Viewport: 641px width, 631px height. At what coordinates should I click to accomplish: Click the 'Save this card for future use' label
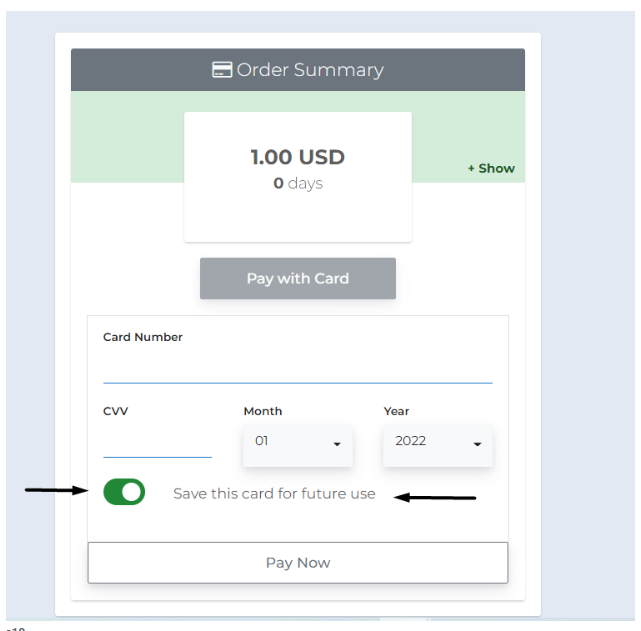274,494
